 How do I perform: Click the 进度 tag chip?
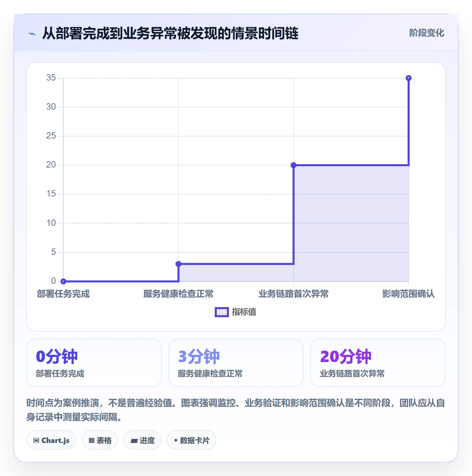(x=142, y=440)
